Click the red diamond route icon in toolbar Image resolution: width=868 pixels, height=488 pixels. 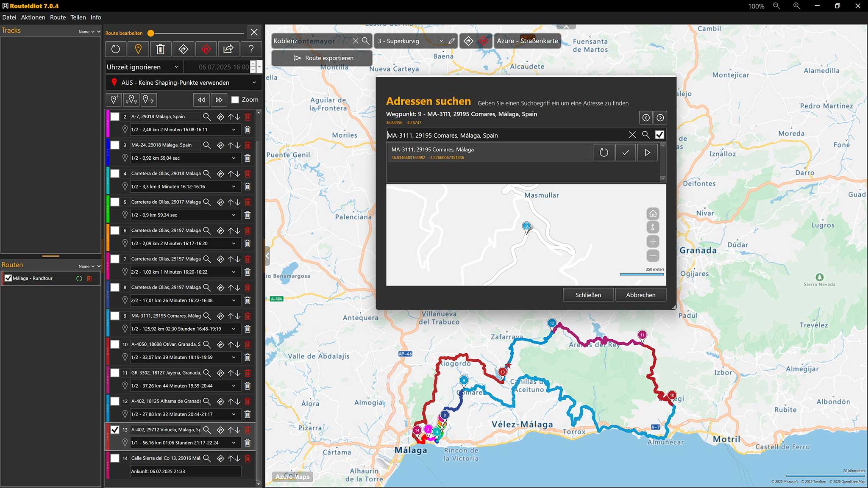pyautogui.click(x=206, y=49)
